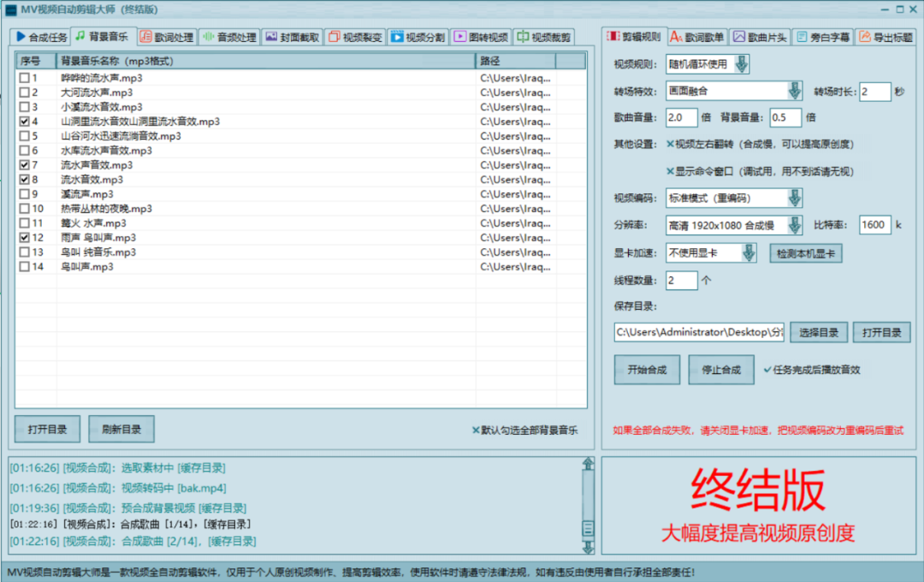Click the 封面截取 picture icon
Viewport: 924px width, 582px height.
tap(271, 38)
